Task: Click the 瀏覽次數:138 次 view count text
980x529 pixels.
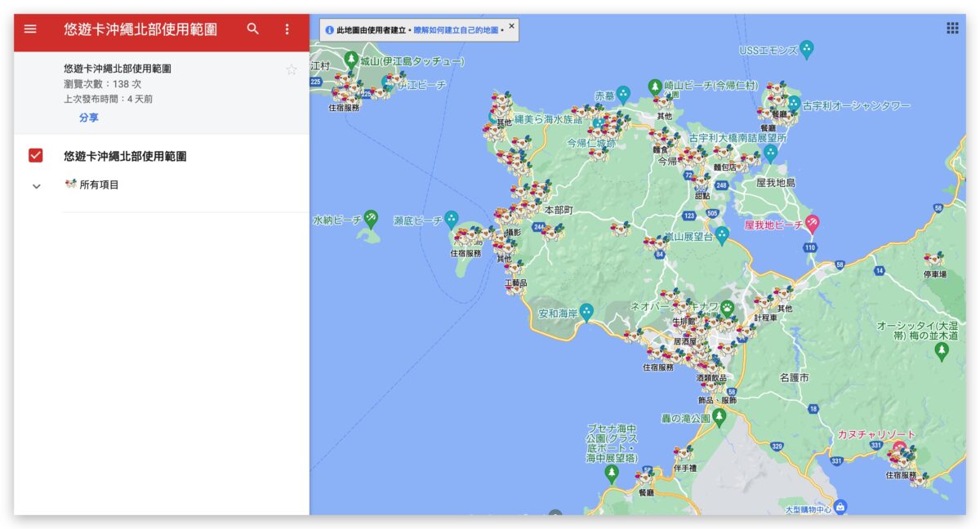Action: [x=102, y=84]
